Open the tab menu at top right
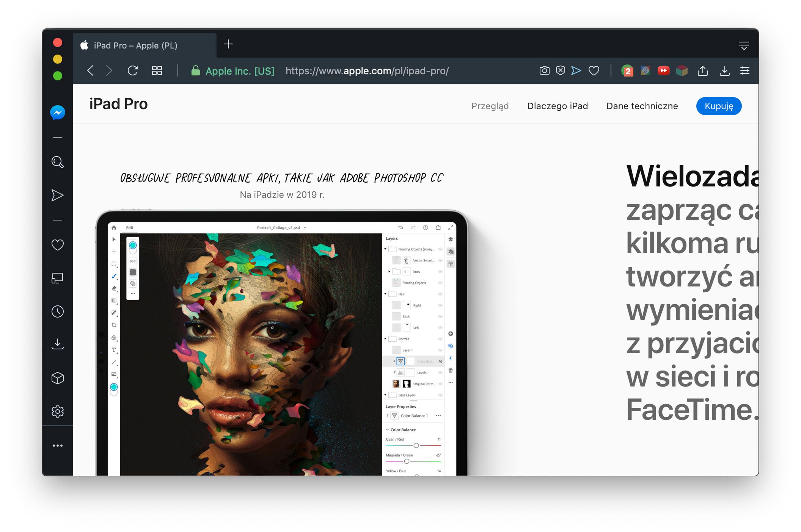This screenshot has width=801, height=532. (744, 45)
